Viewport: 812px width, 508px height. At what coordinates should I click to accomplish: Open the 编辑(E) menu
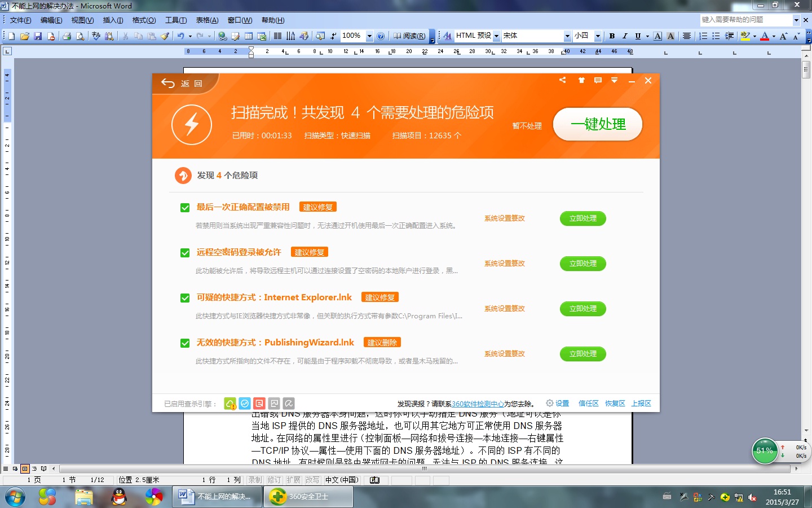tap(51, 20)
